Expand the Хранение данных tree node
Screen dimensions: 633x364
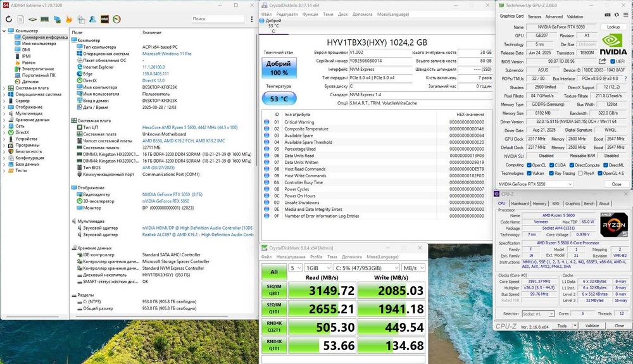(4, 120)
